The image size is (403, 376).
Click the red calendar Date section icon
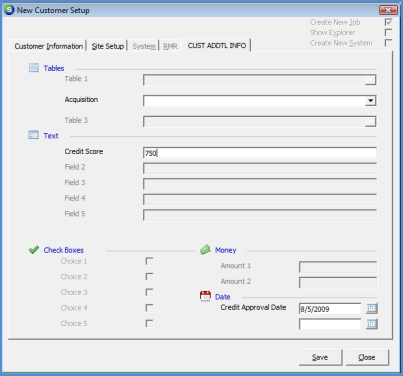click(x=205, y=296)
